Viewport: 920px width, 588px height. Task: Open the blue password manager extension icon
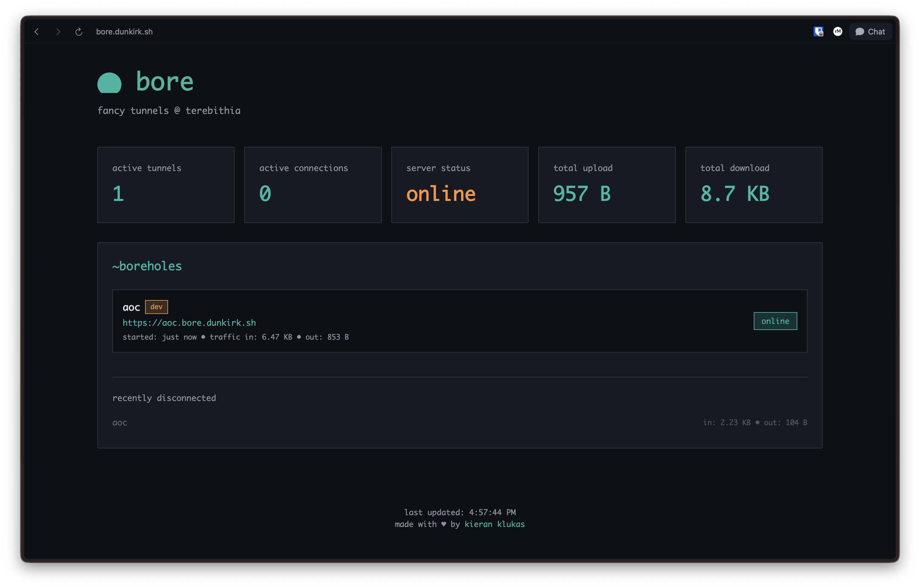coord(818,31)
